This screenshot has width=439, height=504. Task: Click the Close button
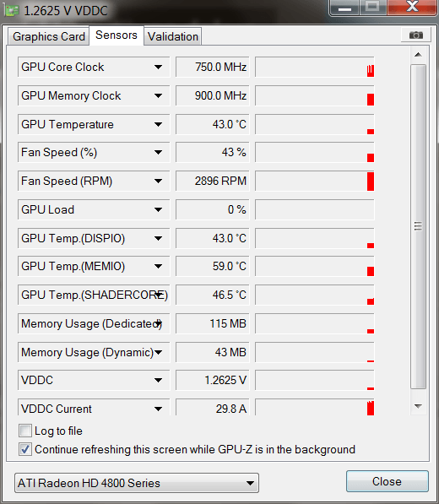coord(388,481)
